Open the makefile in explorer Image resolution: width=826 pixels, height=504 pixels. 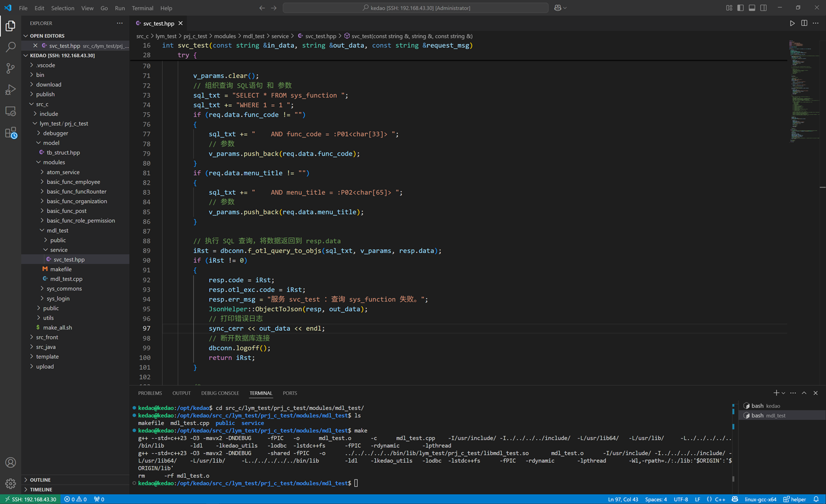(75, 269)
